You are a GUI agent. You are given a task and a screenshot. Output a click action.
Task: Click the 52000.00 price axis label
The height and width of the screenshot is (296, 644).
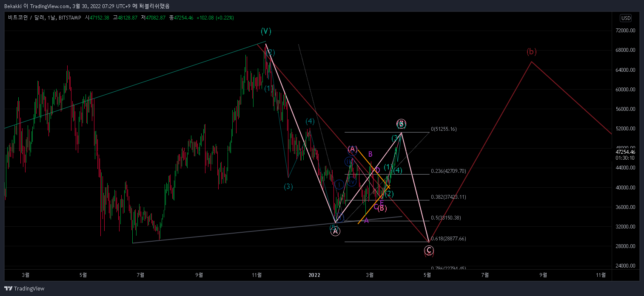tap(626, 128)
